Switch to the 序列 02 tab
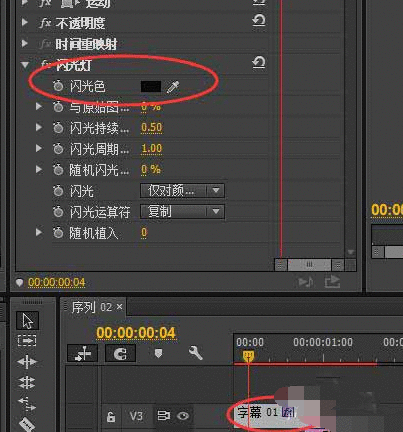The width and height of the screenshot is (403, 432). pyautogui.click(x=92, y=307)
